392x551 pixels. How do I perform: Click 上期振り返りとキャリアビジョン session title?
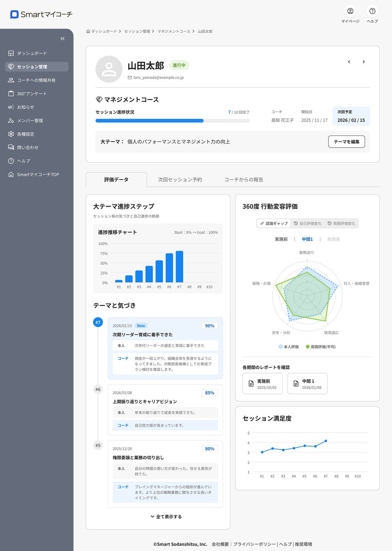pyautogui.click(x=145, y=402)
